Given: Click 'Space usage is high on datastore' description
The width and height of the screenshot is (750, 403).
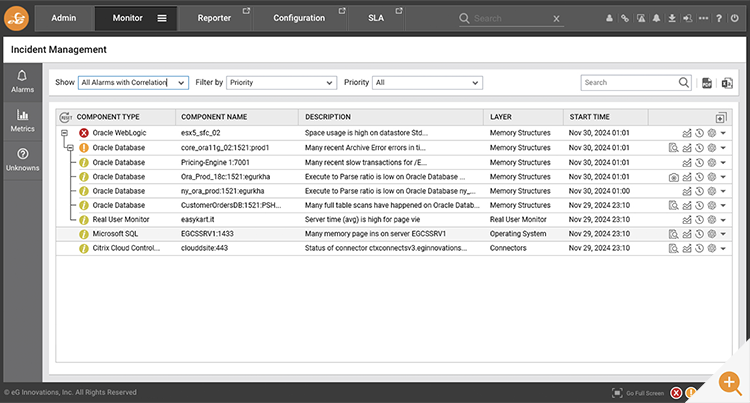Looking at the screenshot, I should [366, 133].
